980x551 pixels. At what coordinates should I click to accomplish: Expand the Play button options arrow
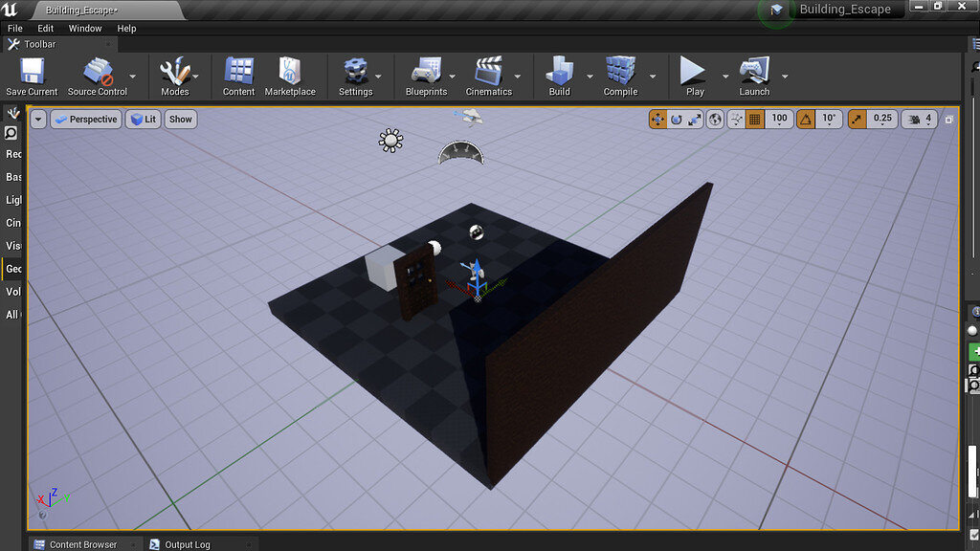pyautogui.click(x=724, y=77)
